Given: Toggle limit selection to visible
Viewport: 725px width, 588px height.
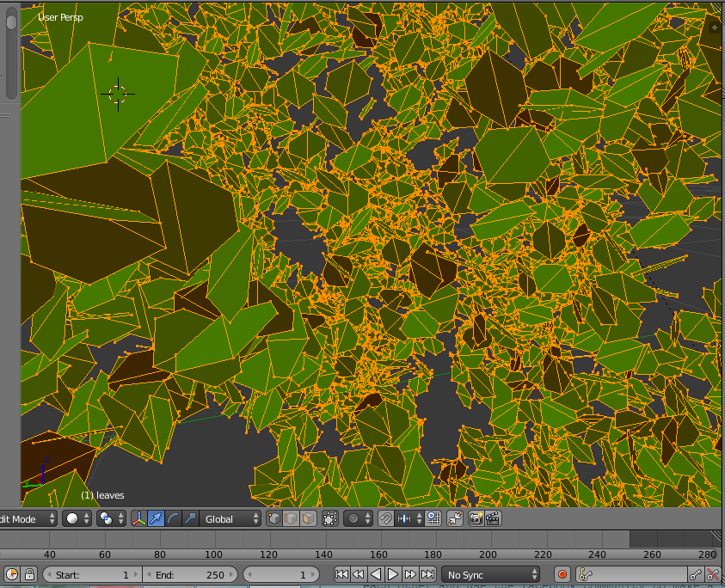Looking at the screenshot, I should click(x=329, y=518).
